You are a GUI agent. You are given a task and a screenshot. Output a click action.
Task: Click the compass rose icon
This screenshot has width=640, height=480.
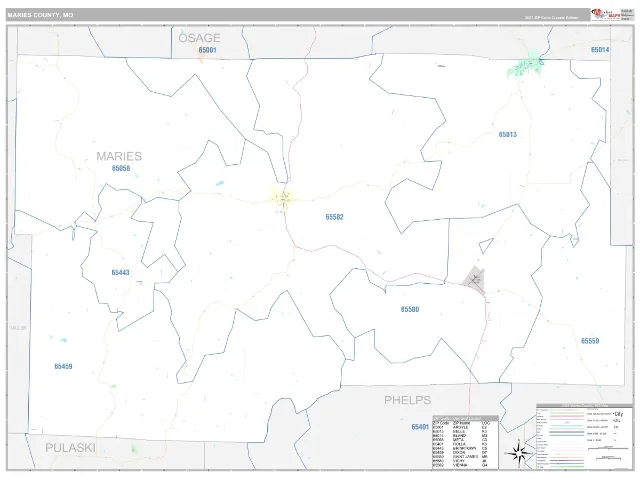click(x=519, y=453)
